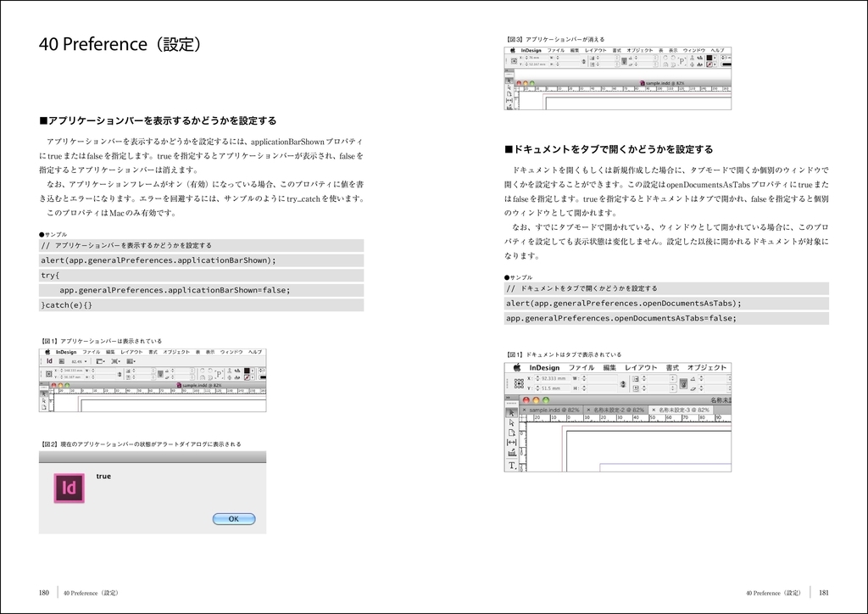Click OK in the alert dialog
The width and height of the screenshot is (868, 614).
click(x=234, y=519)
